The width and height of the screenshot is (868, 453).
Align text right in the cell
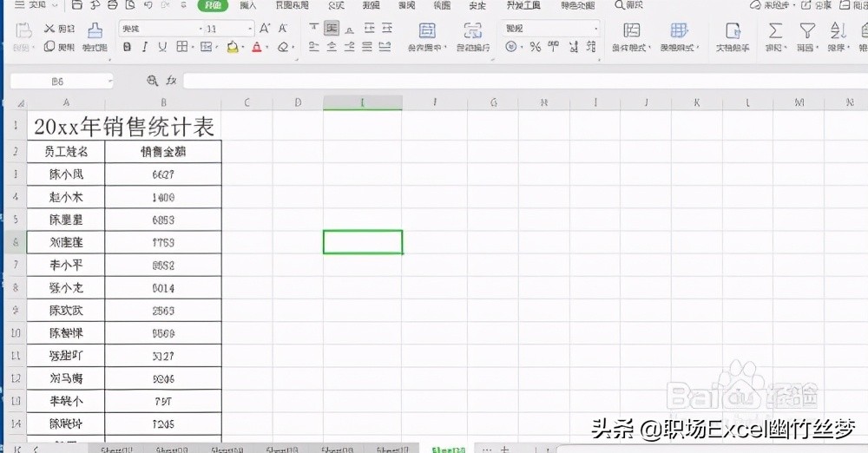coord(350,47)
